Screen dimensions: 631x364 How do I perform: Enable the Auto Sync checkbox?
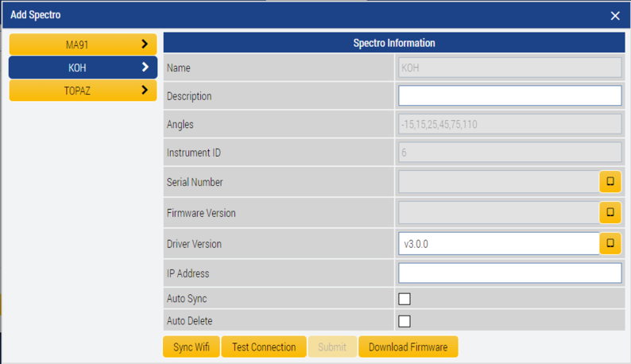click(x=405, y=299)
